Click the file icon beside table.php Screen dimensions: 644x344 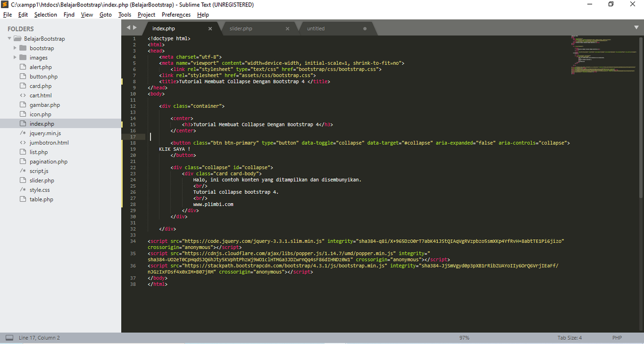[23, 199]
